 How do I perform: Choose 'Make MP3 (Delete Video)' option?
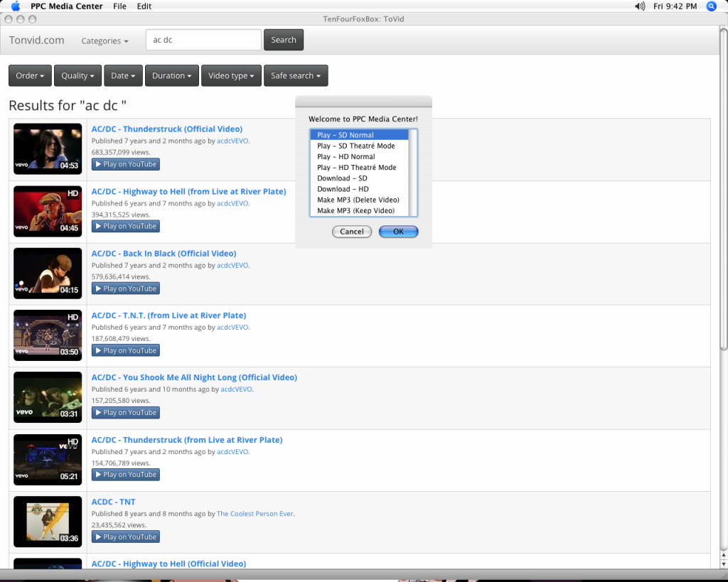tap(359, 200)
